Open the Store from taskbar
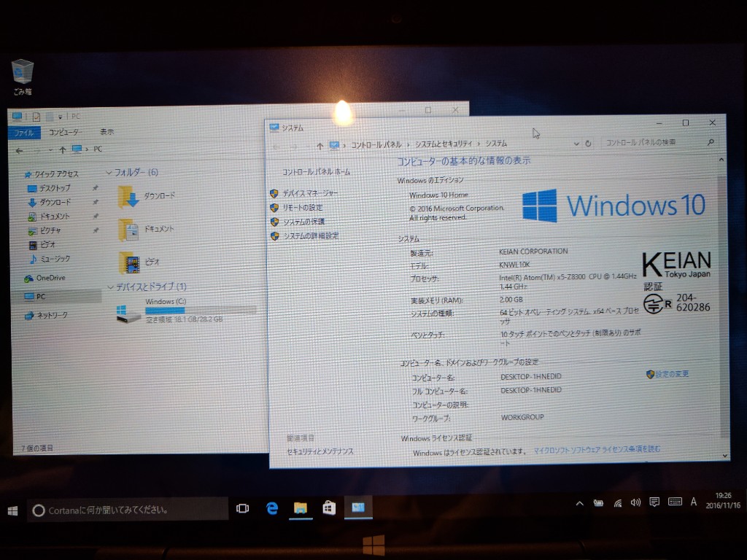The width and height of the screenshot is (747, 560). pos(329,508)
